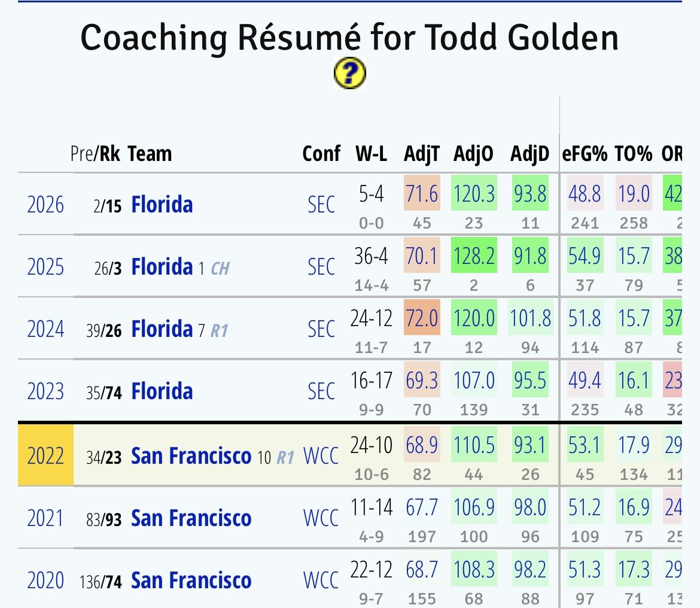Sort by AdjT column header
Screen dimensions: 700x608
(x=421, y=154)
